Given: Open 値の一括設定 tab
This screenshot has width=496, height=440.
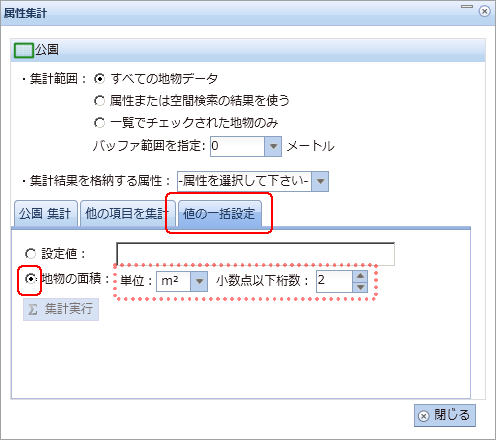Looking at the screenshot, I should click(x=220, y=214).
